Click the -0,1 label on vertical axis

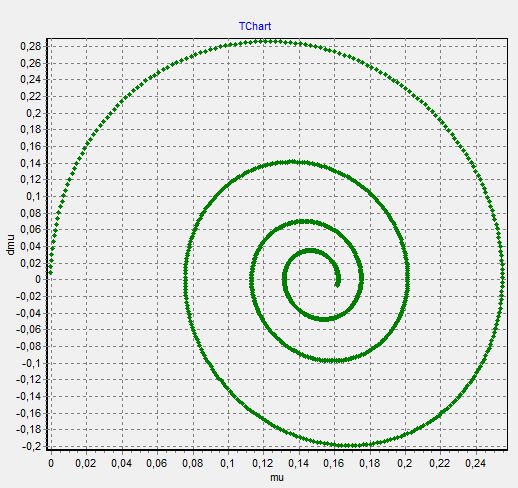point(32,363)
